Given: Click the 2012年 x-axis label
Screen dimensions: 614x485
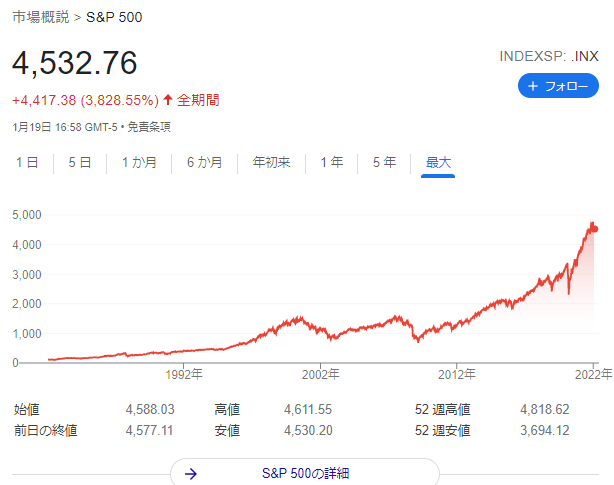Looking at the screenshot, I should tap(457, 375).
